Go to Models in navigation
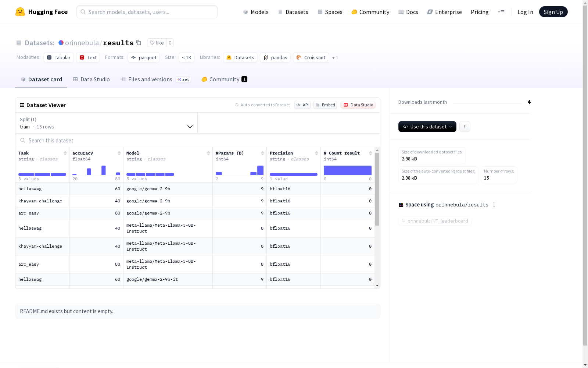 point(256,12)
